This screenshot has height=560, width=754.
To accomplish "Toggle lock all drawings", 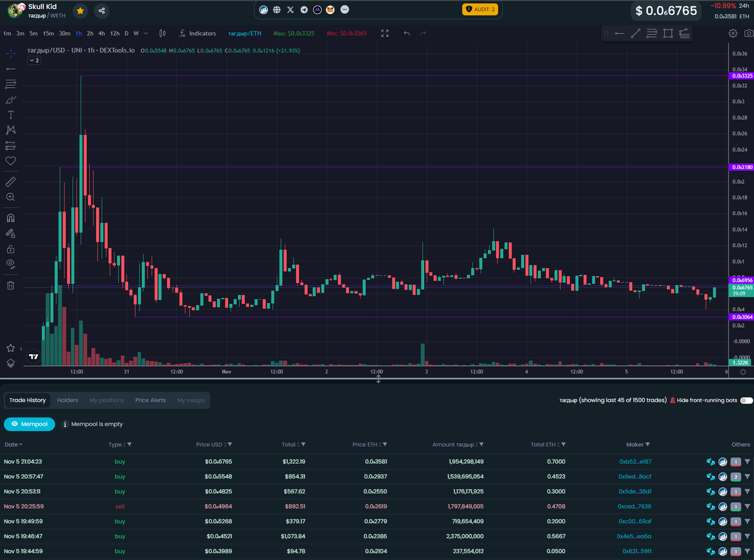I will tap(11, 249).
